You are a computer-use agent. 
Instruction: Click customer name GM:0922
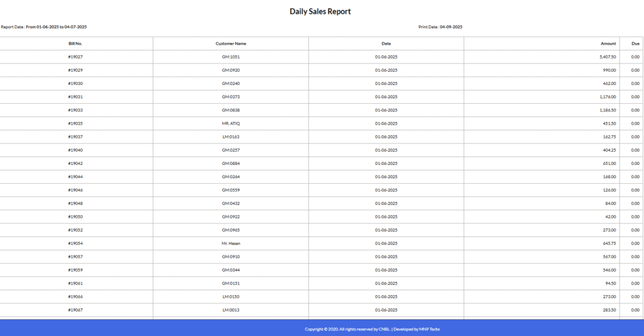coord(231,217)
